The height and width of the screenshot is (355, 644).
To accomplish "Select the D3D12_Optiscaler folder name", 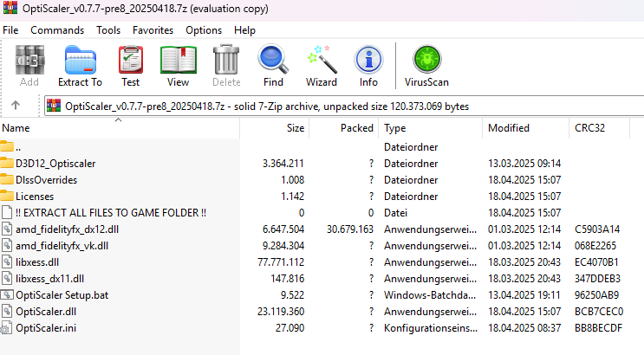I will [x=55, y=164].
